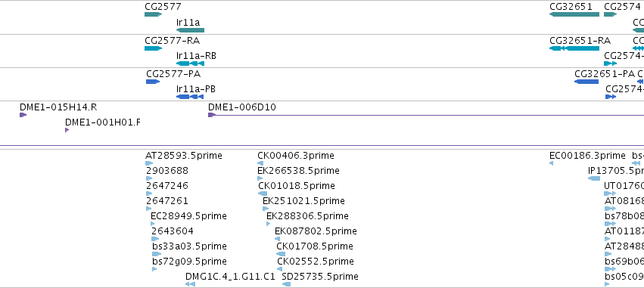The height and width of the screenshot is (288, 644).
Task: Click the SD25735.5prime EST glyph
Action: pyautogui.click(x=286, y=284)
